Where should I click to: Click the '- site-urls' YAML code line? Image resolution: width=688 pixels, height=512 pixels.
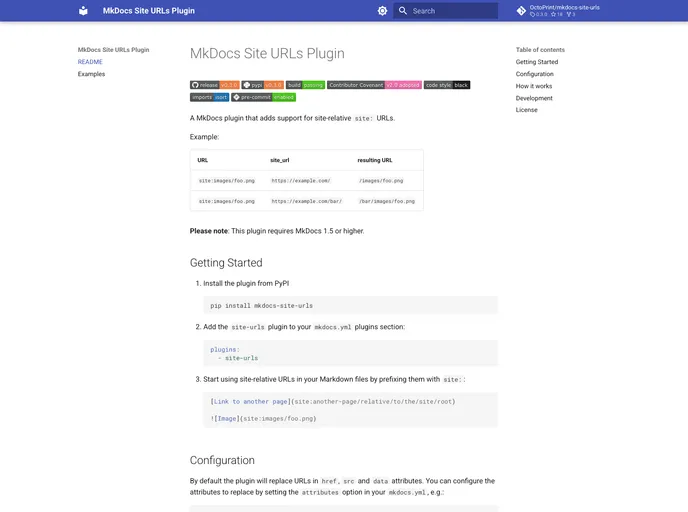(x=238, y=358)
